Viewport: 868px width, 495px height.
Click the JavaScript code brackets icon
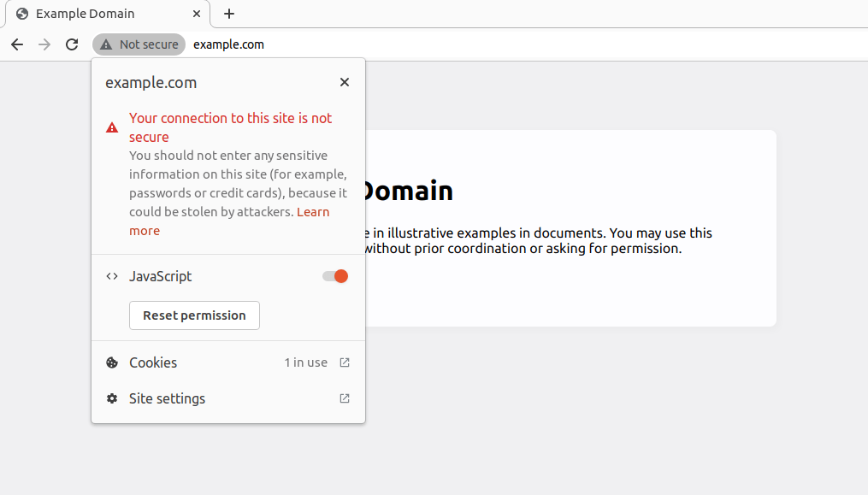[x=112, y=276]
